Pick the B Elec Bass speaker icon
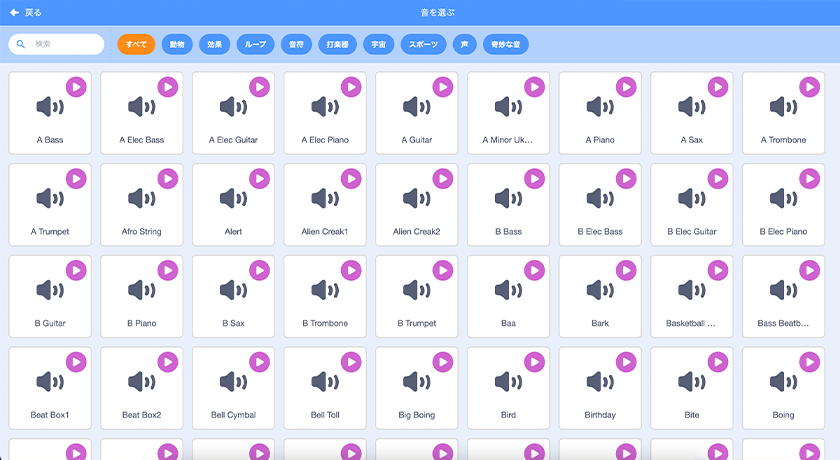 [600, 198]
